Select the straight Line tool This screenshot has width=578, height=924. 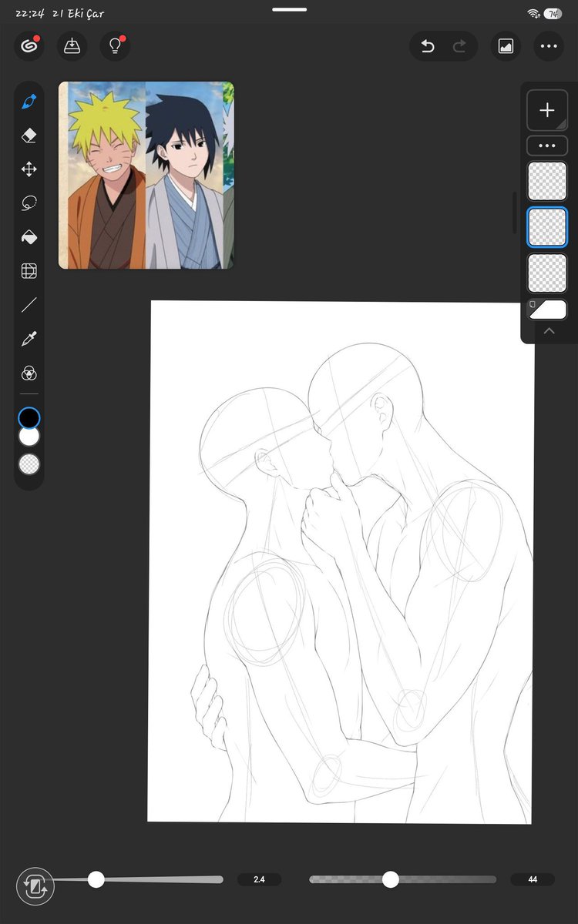29,305
